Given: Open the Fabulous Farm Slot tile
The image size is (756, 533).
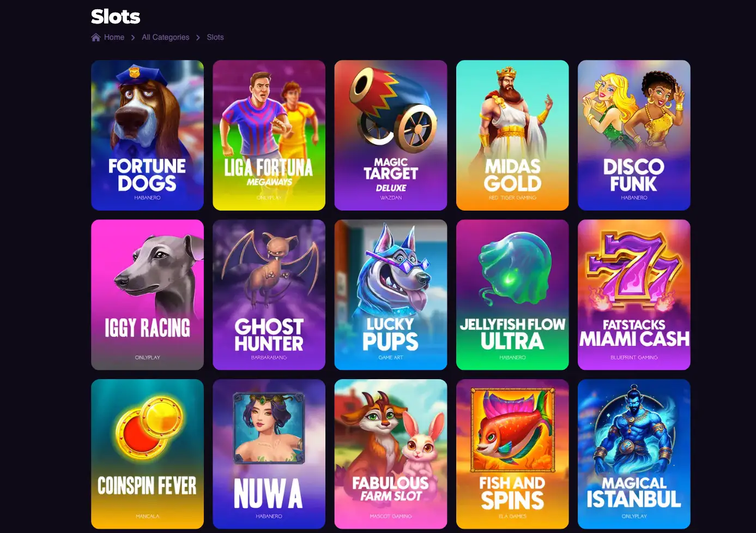Looking at the screenshot, I should (x=391, y=454).
